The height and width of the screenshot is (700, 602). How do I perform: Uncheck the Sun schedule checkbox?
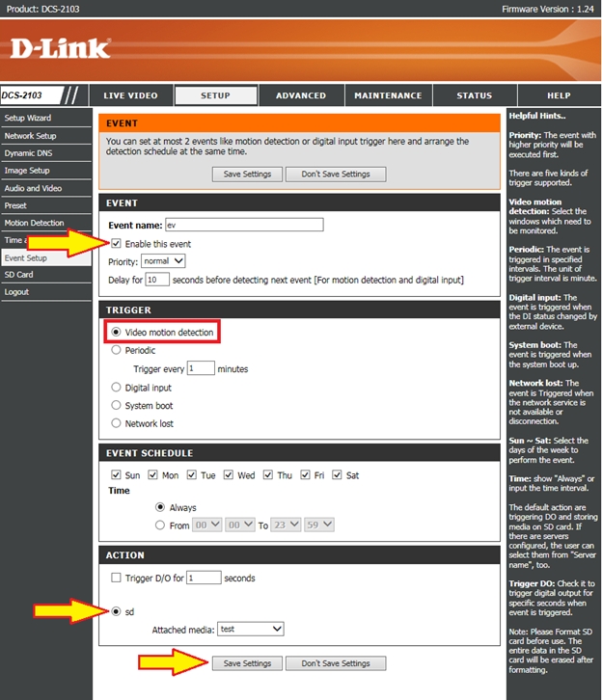pyautogui.click(x=117, y=475)
